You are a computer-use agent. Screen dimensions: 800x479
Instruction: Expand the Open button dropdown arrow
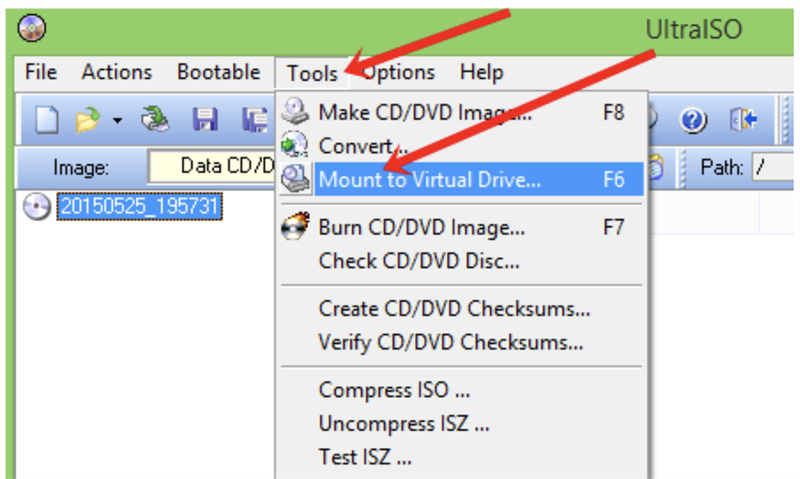[x=117, y=122]
